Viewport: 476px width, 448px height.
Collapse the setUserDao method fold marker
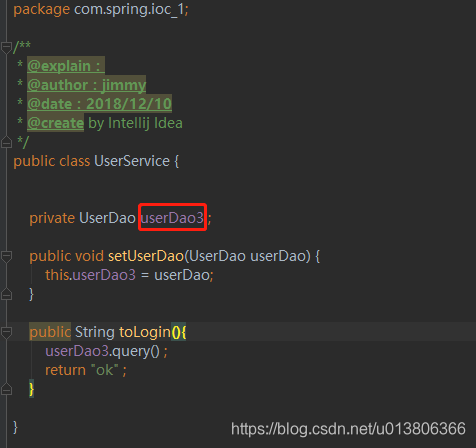[6, 257]
